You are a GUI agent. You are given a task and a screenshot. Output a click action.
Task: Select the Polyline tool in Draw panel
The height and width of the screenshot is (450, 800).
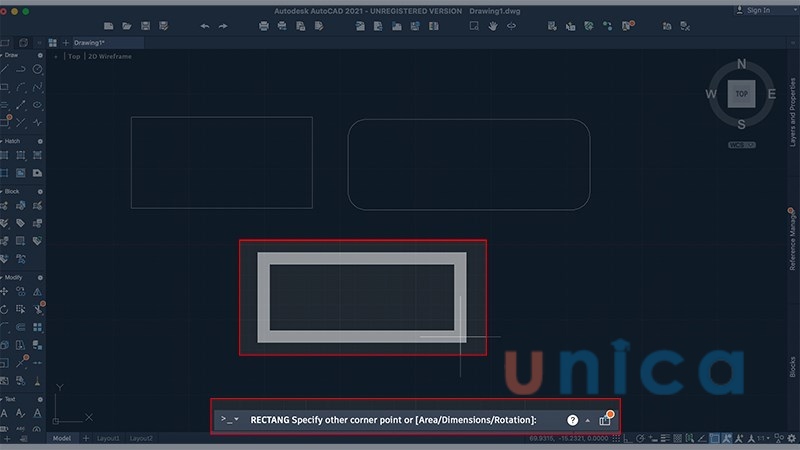(x=21, y=69)
